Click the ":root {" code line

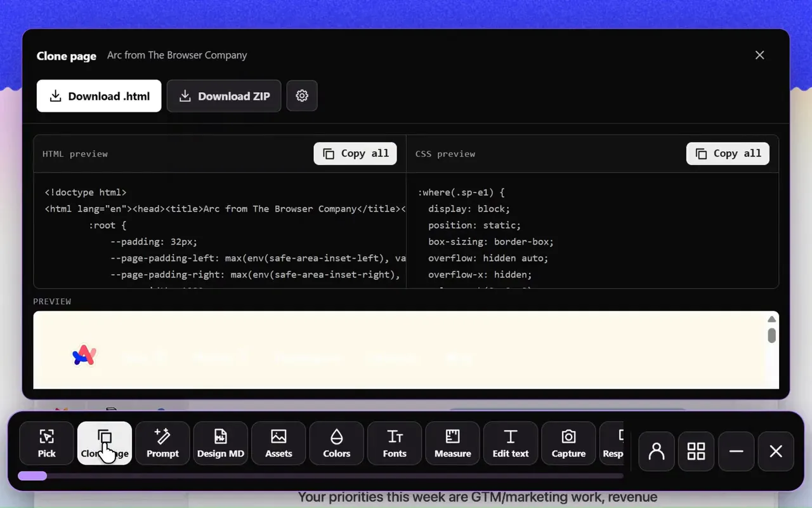click(108, 225)
